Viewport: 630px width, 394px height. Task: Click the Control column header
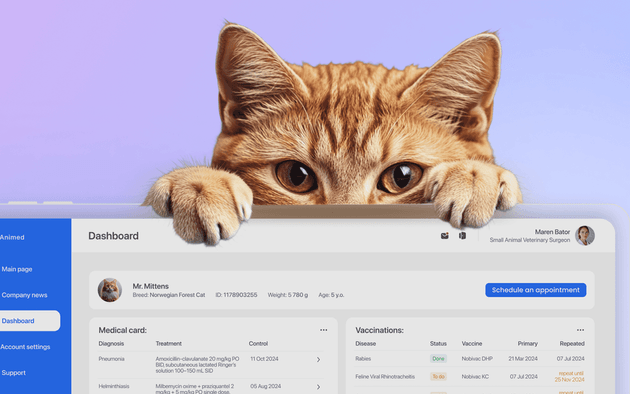(258, 344)
